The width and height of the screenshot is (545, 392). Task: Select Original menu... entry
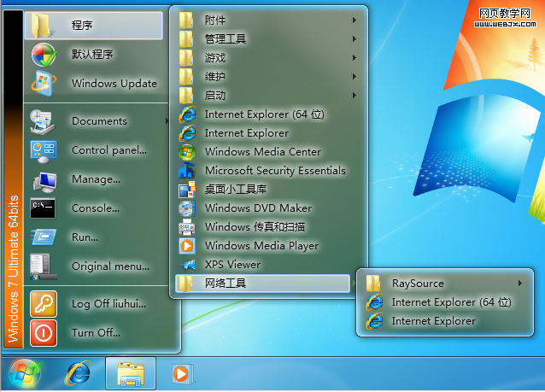click(110, 266)
